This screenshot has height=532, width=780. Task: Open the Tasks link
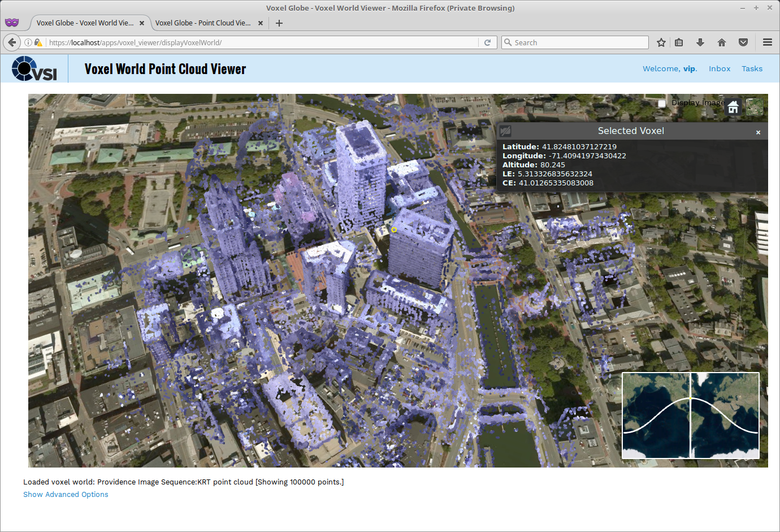(752, 69)
